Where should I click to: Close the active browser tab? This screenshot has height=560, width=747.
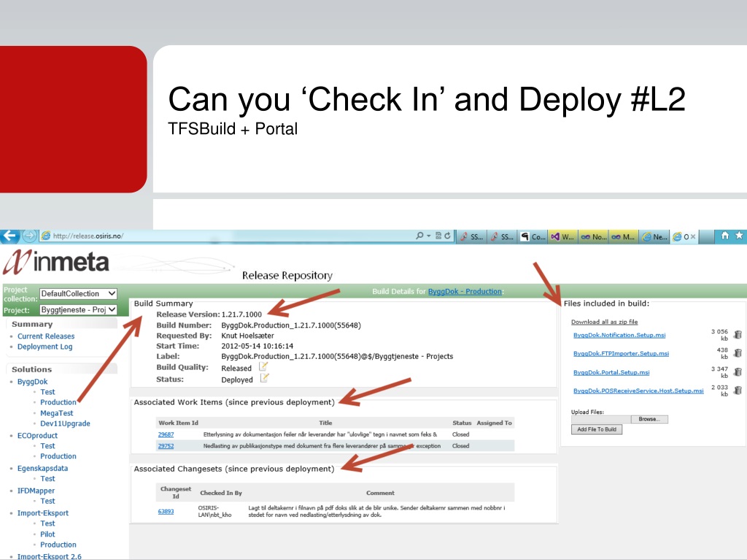[x=693, y=237]
